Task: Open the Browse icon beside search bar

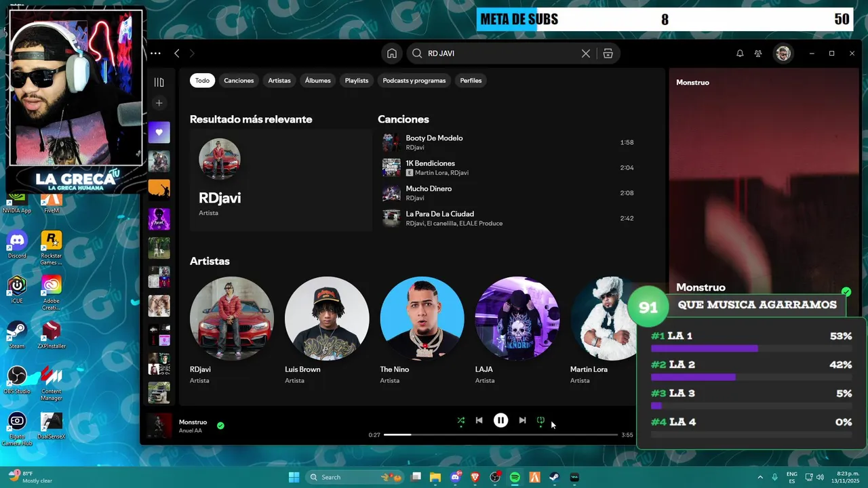Action: click(x=608, y=53)
